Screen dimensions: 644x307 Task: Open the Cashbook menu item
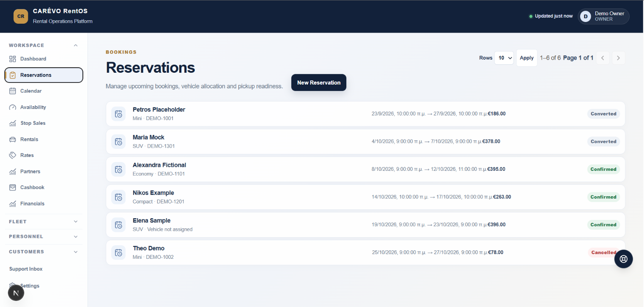(44, 187)
